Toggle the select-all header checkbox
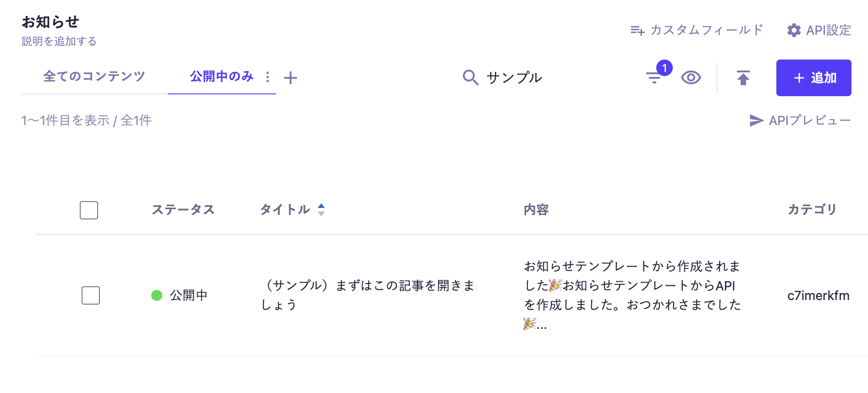The height and width of the screenshot is (393, 868). point(89,210)
